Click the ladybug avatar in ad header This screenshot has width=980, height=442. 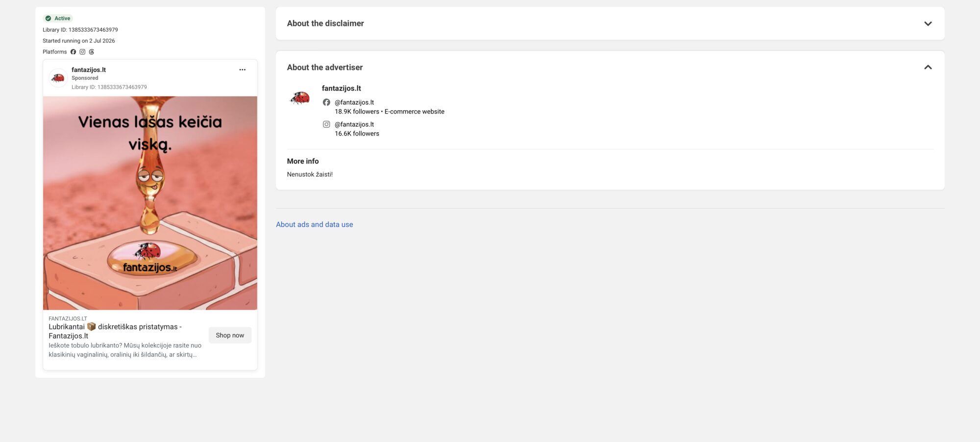tap(58, 78)
